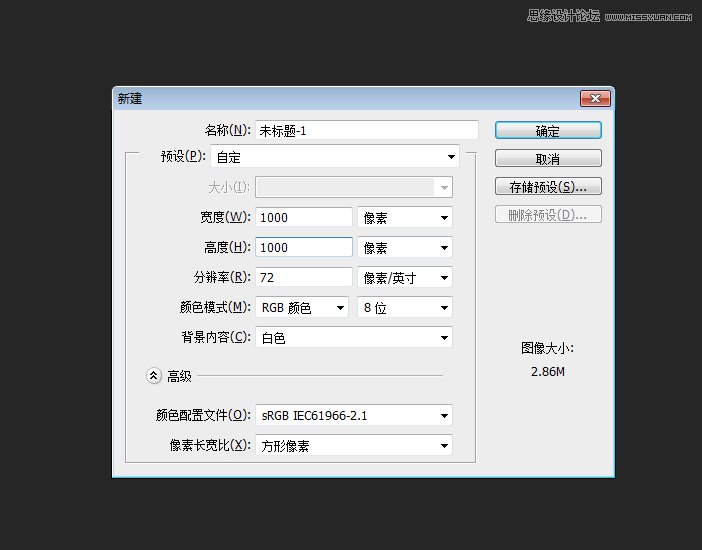This screenshot has height=550, width=702.
Task: Open 像素长宽比 dropdown 方形像素
Action: 354,446
